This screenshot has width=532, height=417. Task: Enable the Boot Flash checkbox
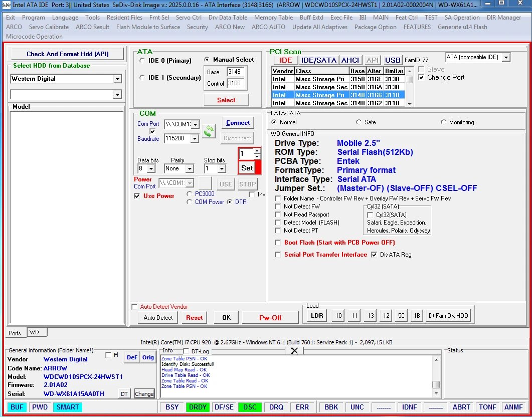point(278,243)
